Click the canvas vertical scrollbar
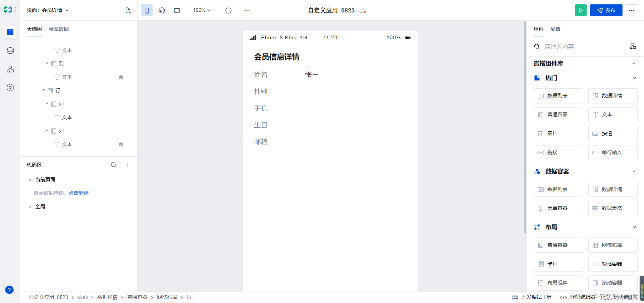This screenshot has height=303, width=644. pyautogui.click(x=525, y=127)
